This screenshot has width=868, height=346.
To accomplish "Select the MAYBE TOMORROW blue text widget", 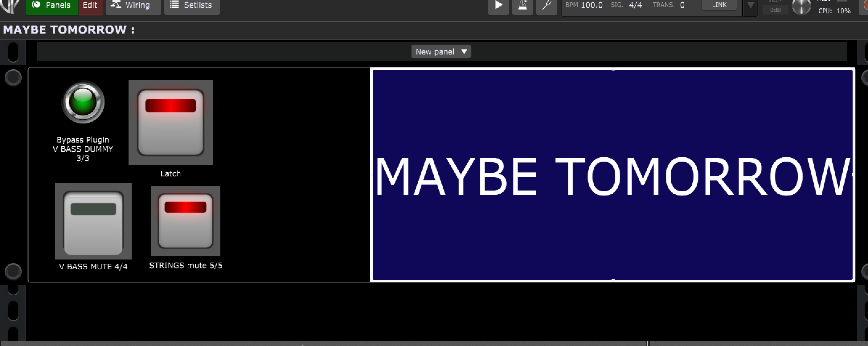I will coord(612,175).
